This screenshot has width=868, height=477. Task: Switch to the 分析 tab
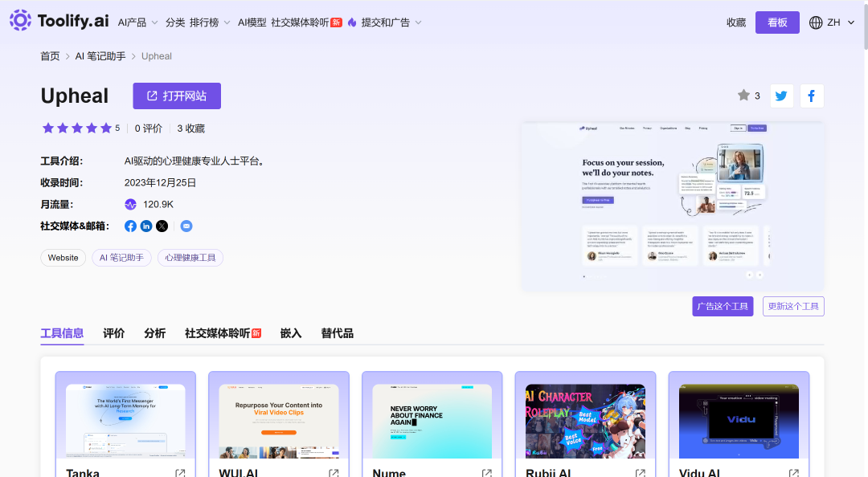click(154, 333)
